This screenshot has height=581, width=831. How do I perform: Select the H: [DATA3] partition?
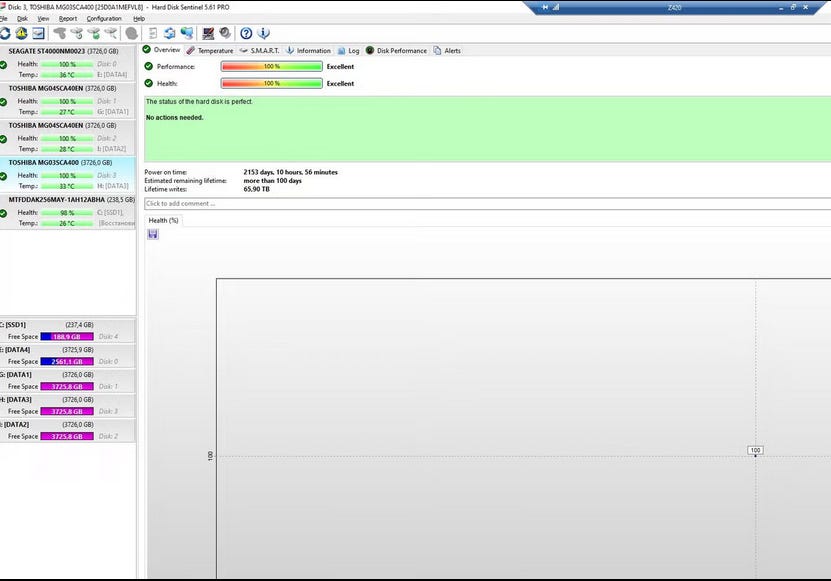(68, 406)
